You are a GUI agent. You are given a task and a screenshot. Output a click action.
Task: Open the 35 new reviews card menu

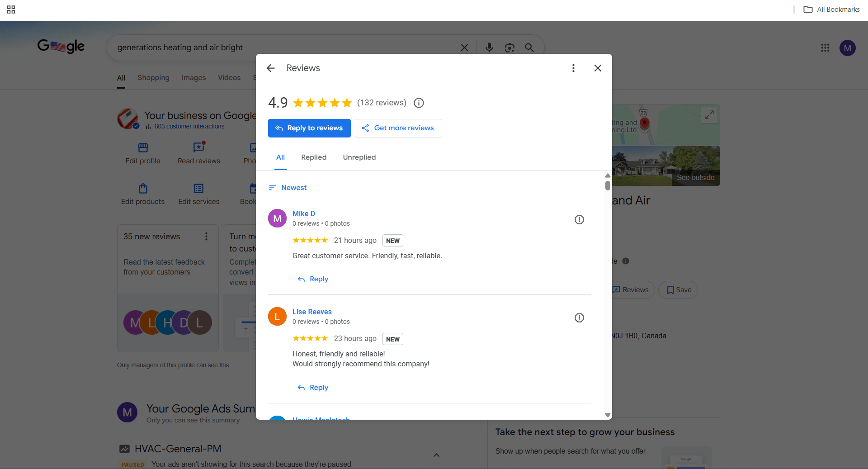[x=206, y=237]
